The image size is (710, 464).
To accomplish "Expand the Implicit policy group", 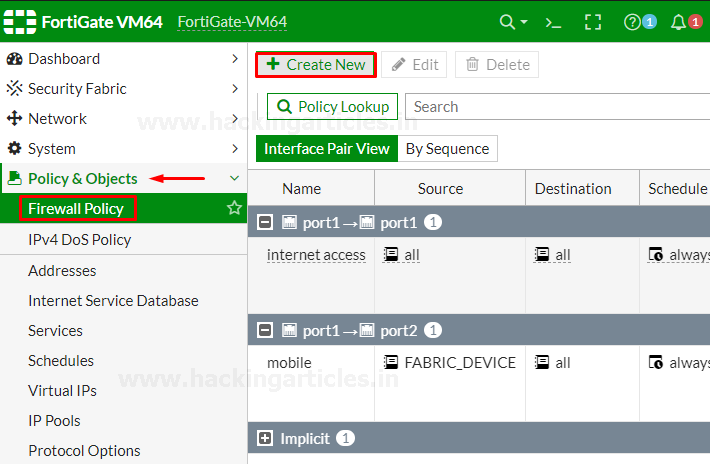I will 265,438.
